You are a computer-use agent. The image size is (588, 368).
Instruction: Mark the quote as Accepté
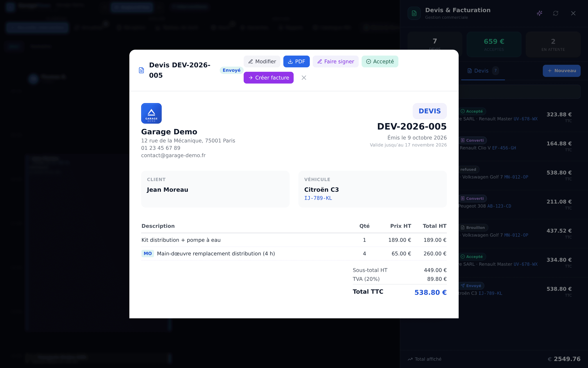[x=380, y=61]
